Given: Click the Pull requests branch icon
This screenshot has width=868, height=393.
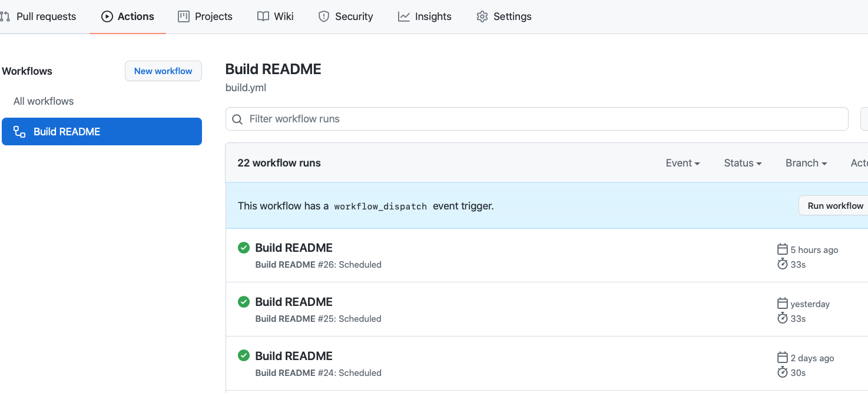Looking at the screenshot, I should coord(5,16).
